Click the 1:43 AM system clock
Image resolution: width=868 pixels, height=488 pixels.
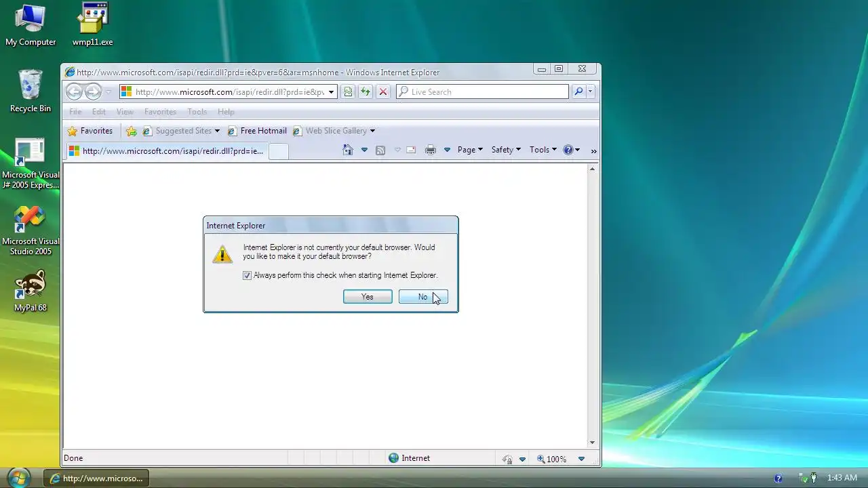842,478
